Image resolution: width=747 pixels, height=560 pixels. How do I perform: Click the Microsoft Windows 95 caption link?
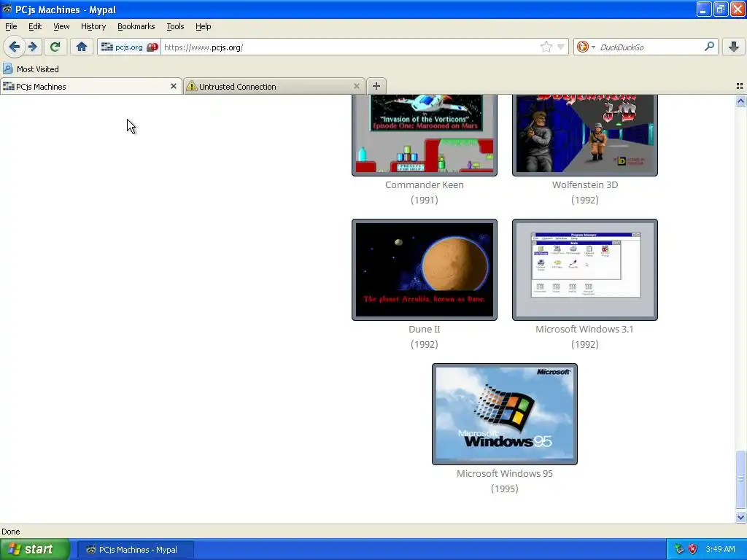pos(505,473)
